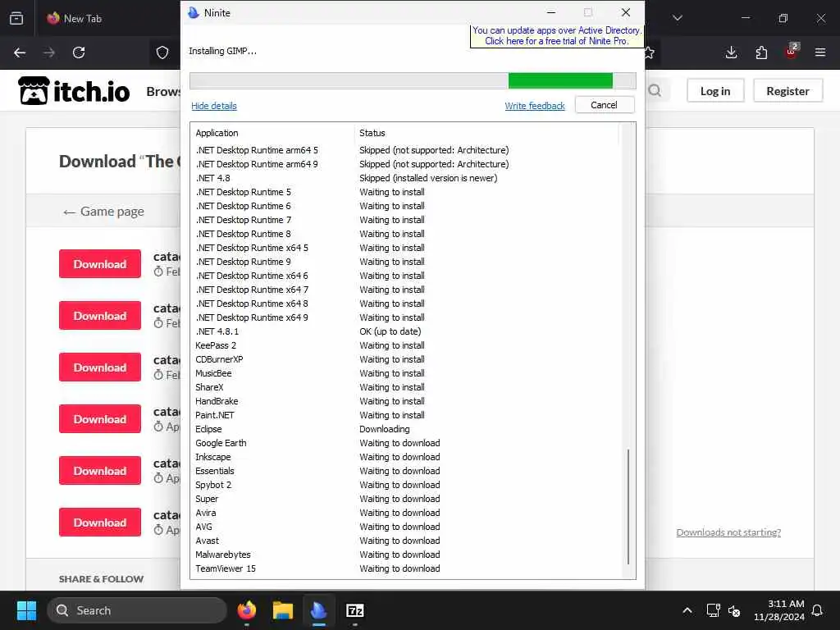Reload the page in Firefox
Image resolution: width=840 pixels, height=630 pixels.
(79, 52)
